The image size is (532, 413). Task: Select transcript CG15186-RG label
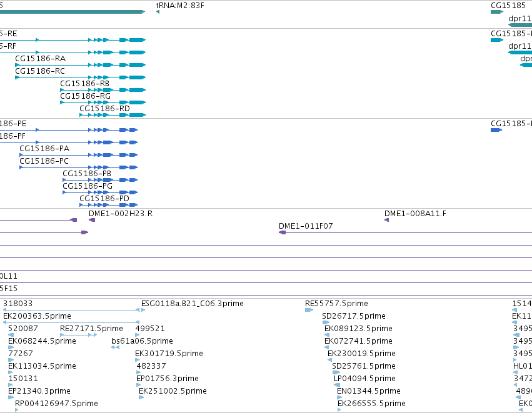tap(86, 96)
